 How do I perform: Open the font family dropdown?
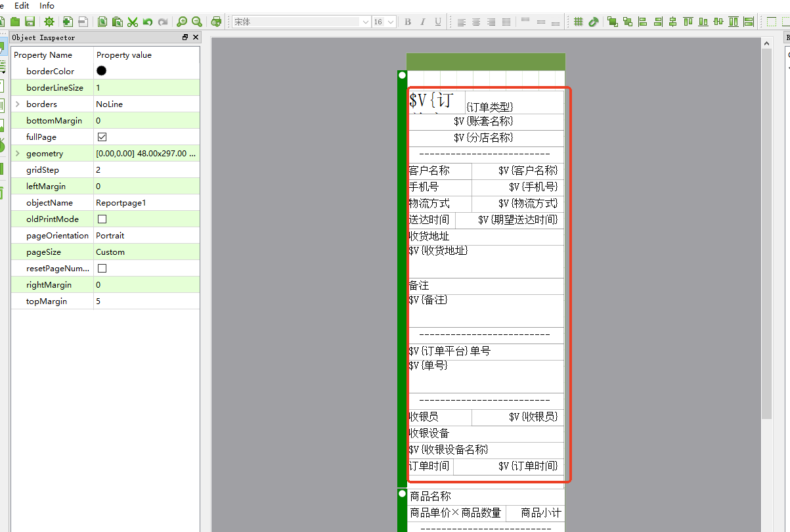click(365, 22)
